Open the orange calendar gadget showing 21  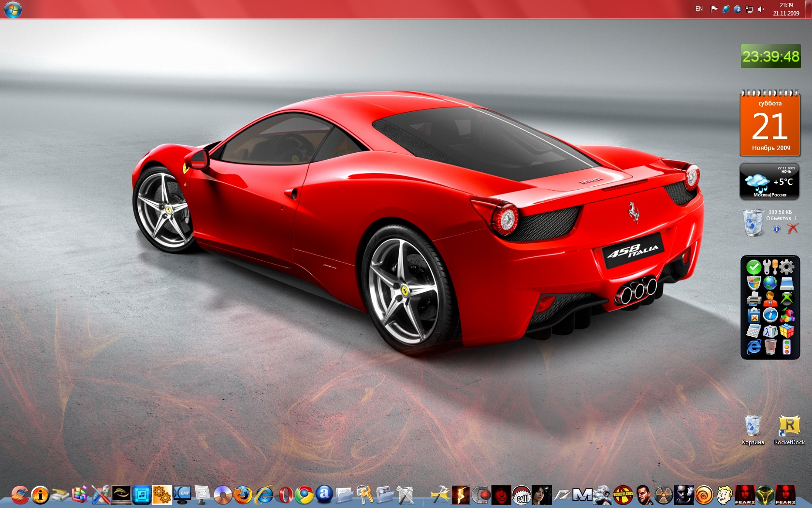(x=770, y=123)
